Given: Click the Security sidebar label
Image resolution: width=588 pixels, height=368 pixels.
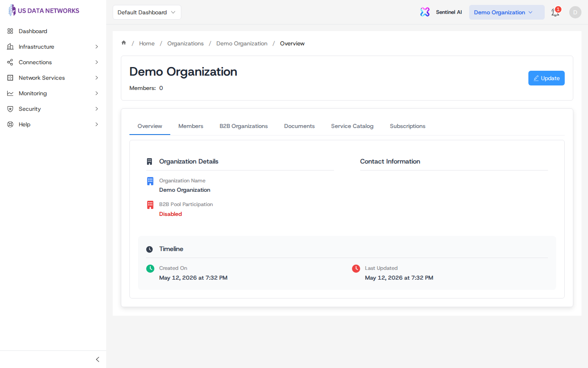Looking at the screenshot, I should [x=30, y=109].
